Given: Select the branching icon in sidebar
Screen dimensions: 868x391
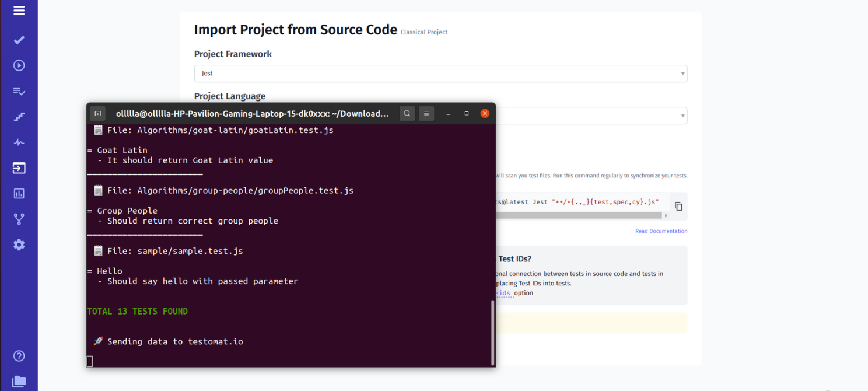Looking at the screenshot, I should tap(18, 219).
